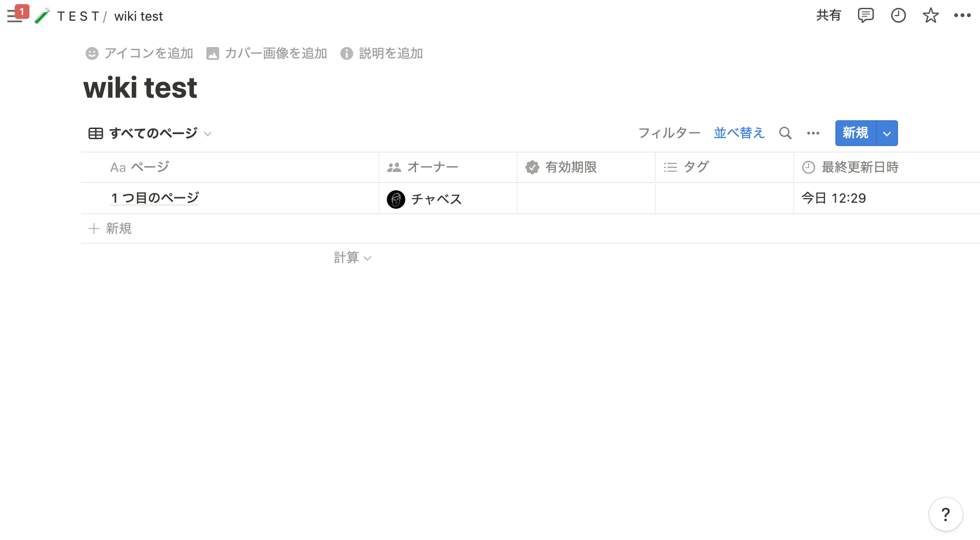The width and height of the screenshot is (980, 540).
Task: Open the １つ目のページ row
Action: pos(155,198)
